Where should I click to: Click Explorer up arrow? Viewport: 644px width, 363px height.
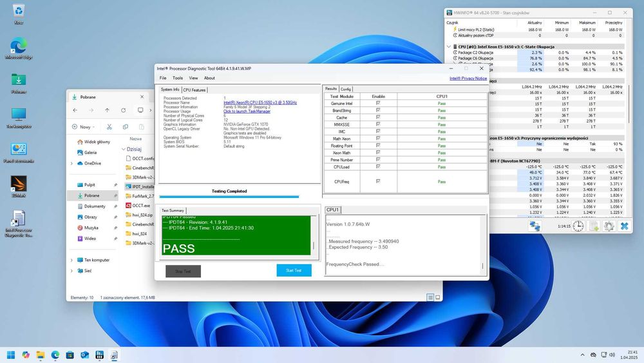tap(107, 110)
